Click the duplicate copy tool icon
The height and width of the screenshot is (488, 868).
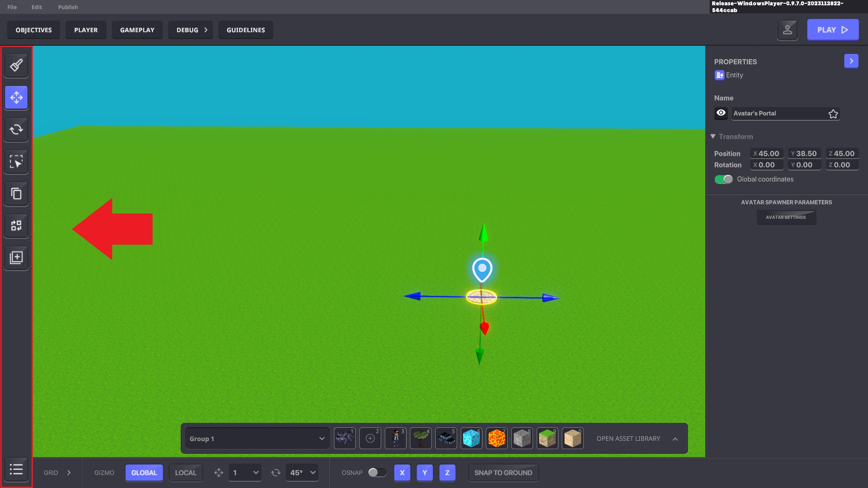pos(16,194)
